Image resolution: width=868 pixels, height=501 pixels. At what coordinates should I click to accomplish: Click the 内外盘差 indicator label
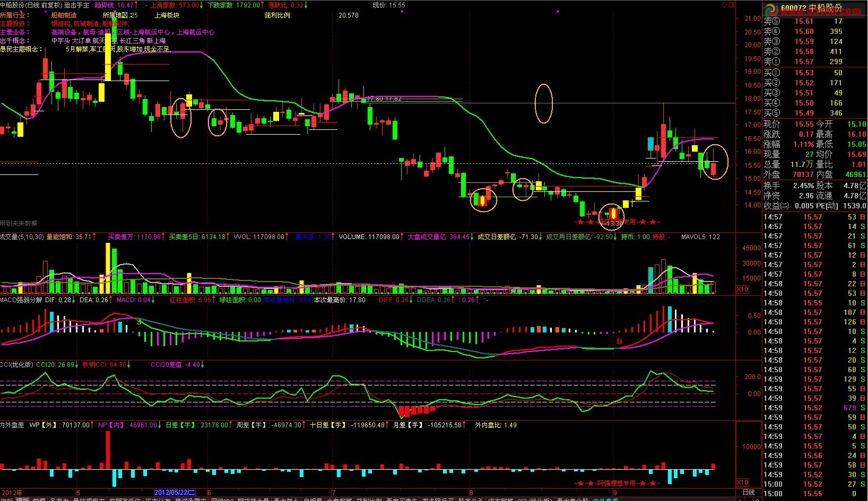tap(12, 425)
